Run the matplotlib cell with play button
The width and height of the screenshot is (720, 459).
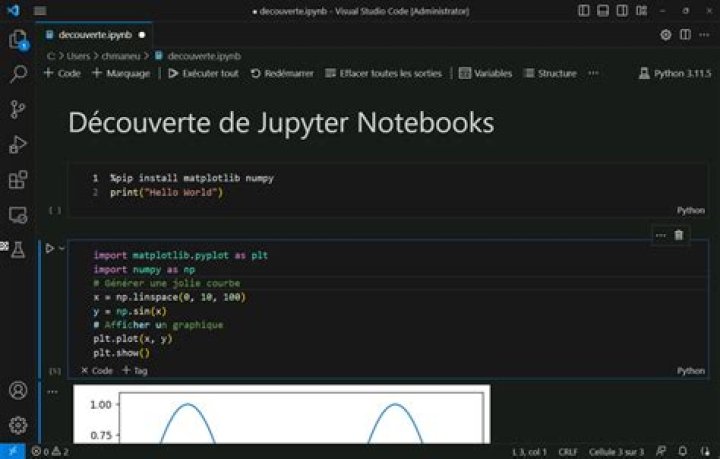click(50, 248)
